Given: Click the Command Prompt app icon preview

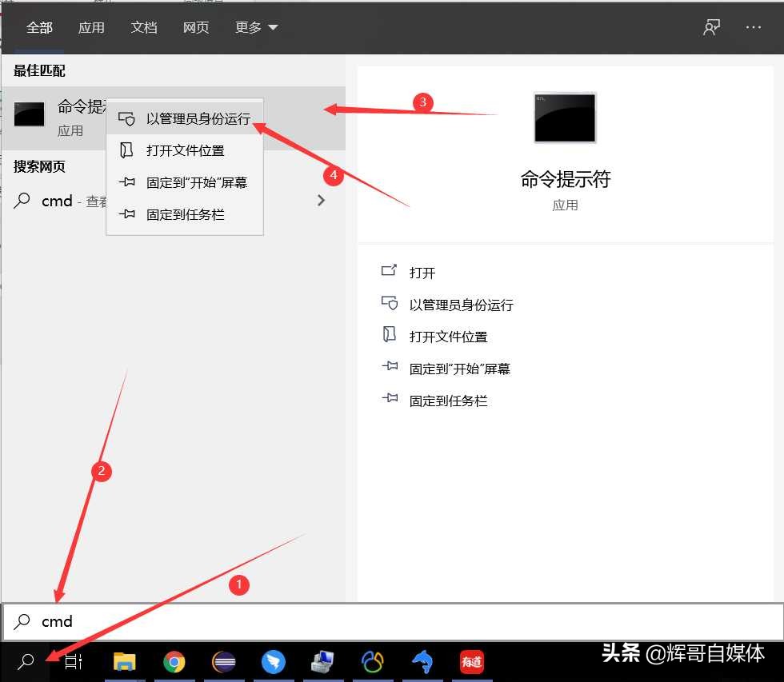Looking at the screenshot, I should (x=564, y=118).
